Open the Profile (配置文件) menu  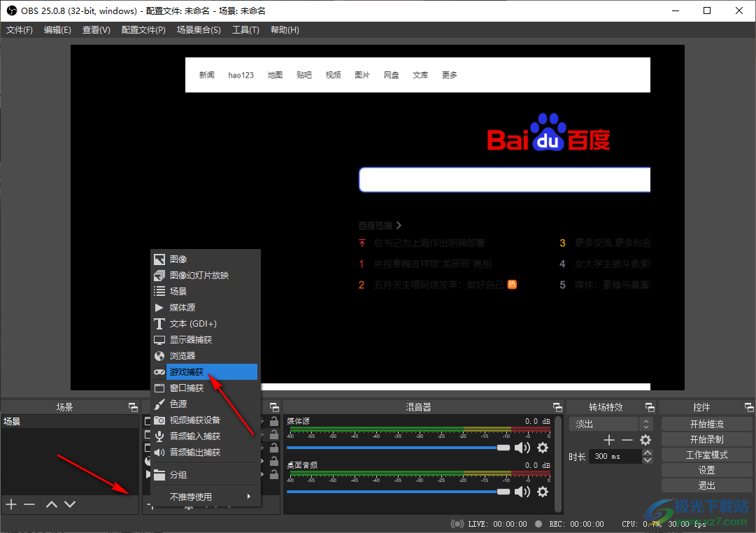[143, 30]
